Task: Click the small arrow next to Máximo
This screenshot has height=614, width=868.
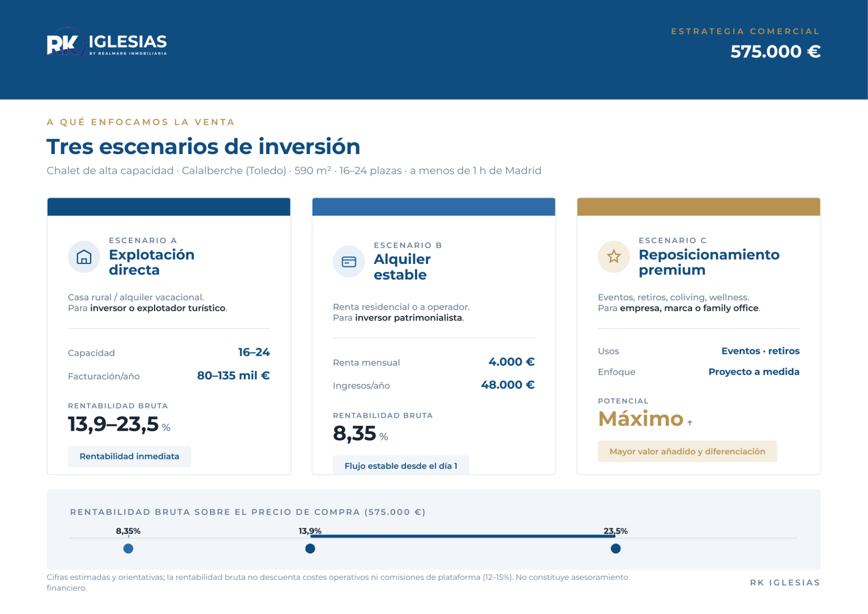Action: click(x=690, y=423)
